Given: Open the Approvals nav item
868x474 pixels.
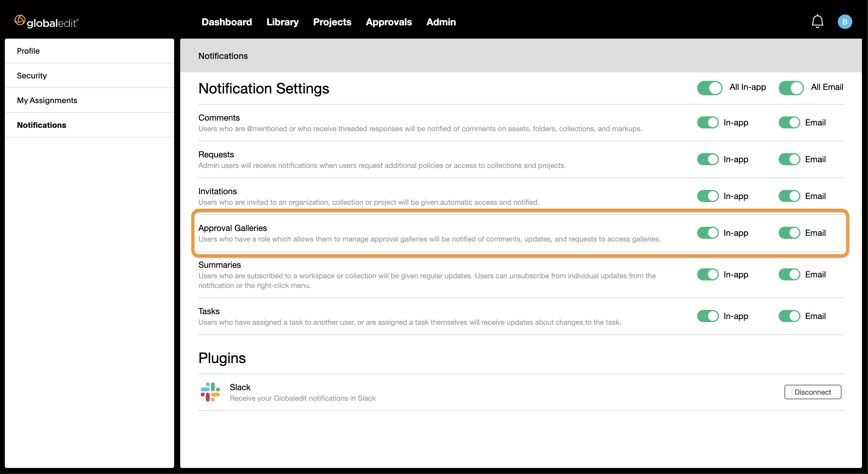Looking at the screenshot, I should [389, 22].
